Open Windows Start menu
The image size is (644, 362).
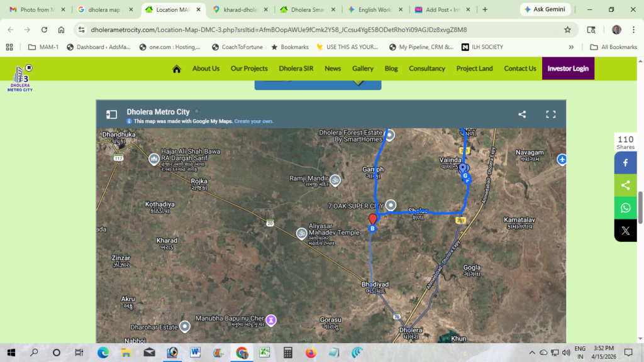11,353
